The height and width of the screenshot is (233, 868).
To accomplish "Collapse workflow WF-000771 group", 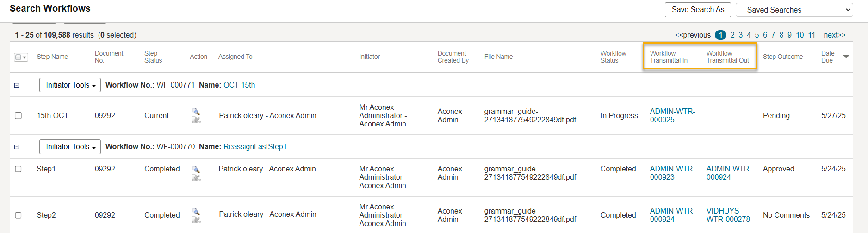I will coord(17,85).
